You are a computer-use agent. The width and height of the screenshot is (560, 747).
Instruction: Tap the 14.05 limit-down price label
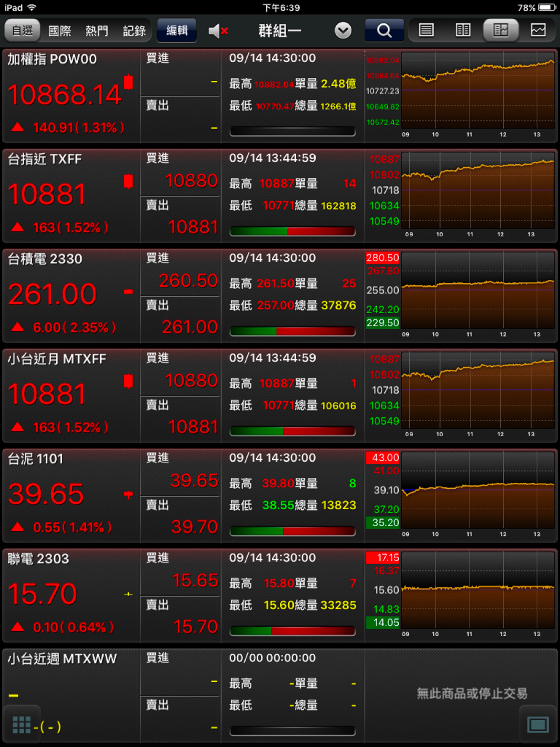click(383, 622)
